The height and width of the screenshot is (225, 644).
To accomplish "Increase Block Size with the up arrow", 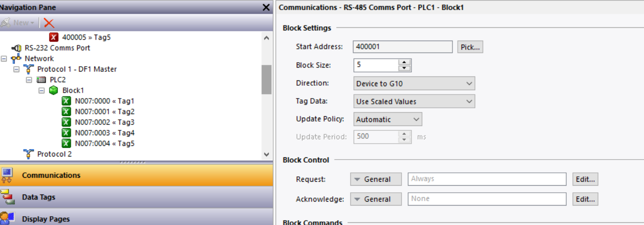I will pos(404,62).
